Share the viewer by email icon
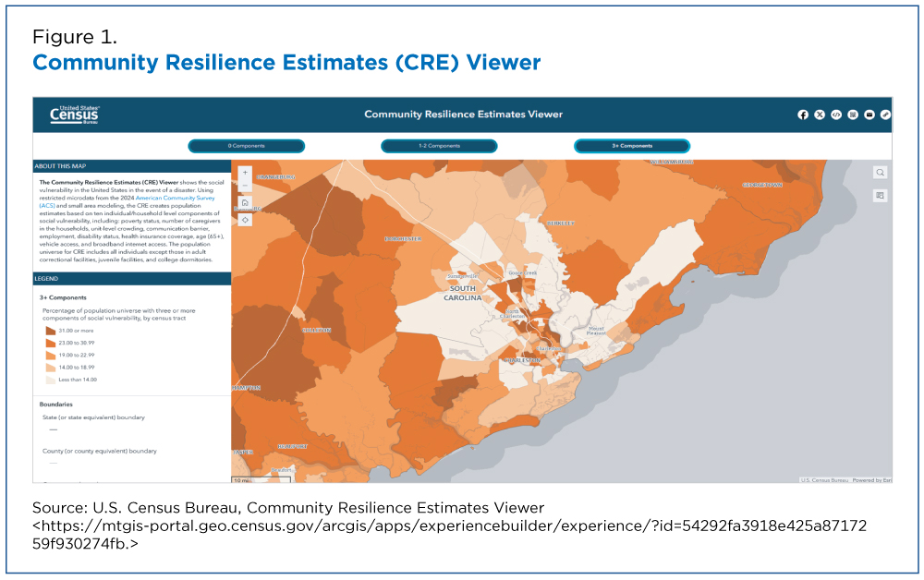 coord(869,115)
